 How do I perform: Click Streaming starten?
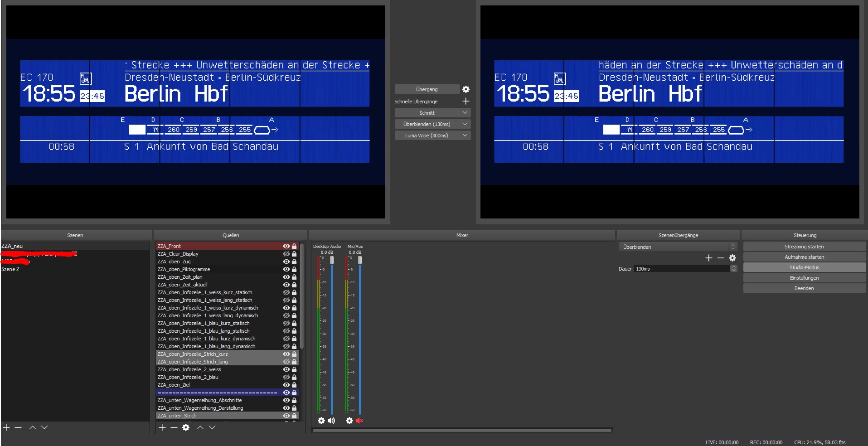tap(804, 247)
